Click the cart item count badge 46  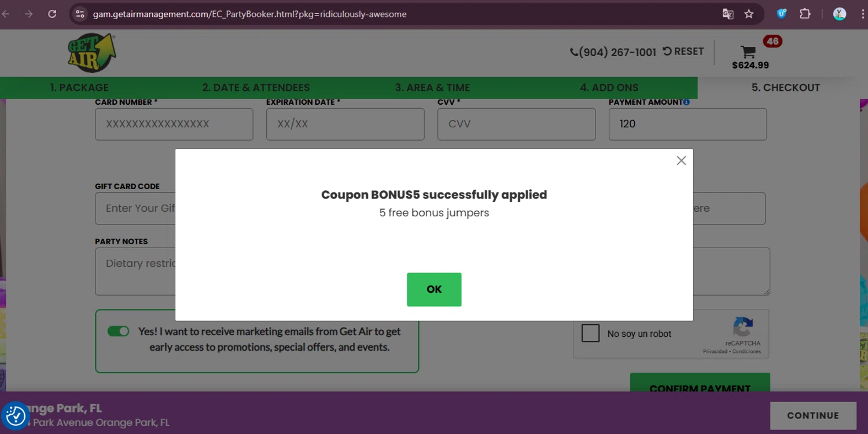tap(773, 41)
